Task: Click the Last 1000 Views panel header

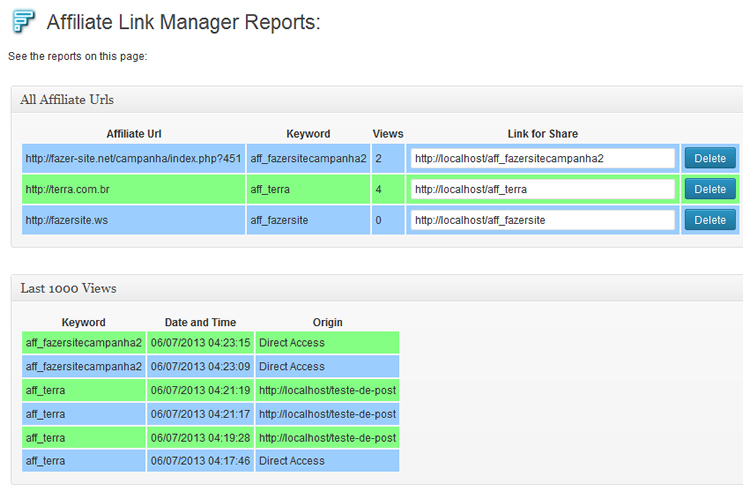Action: point(68,289)
